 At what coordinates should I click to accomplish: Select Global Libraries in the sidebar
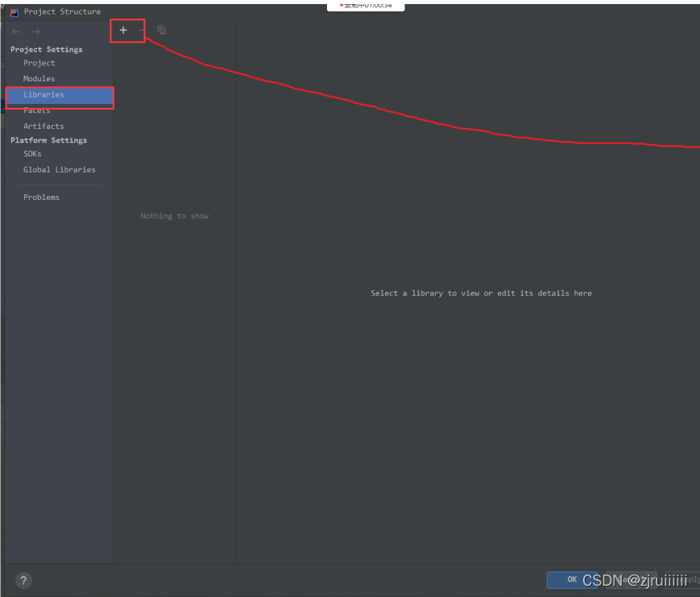tap(60, 170)
